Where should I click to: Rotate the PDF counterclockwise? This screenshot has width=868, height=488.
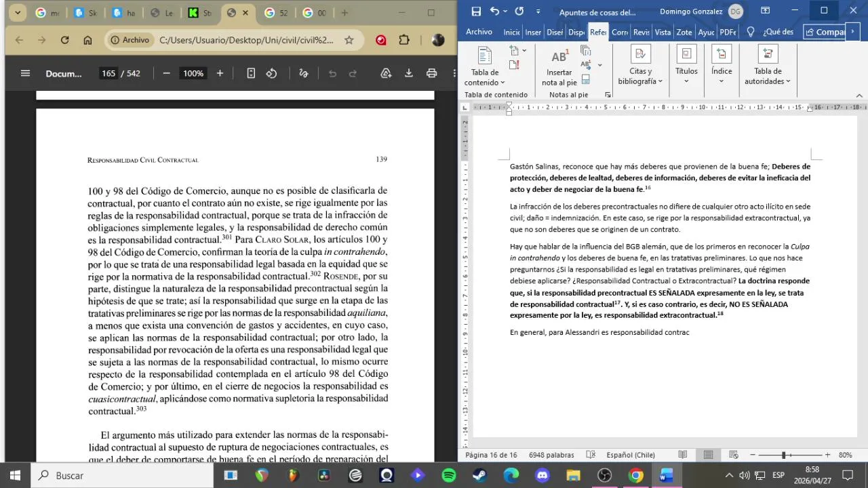(x=271, y=73)
